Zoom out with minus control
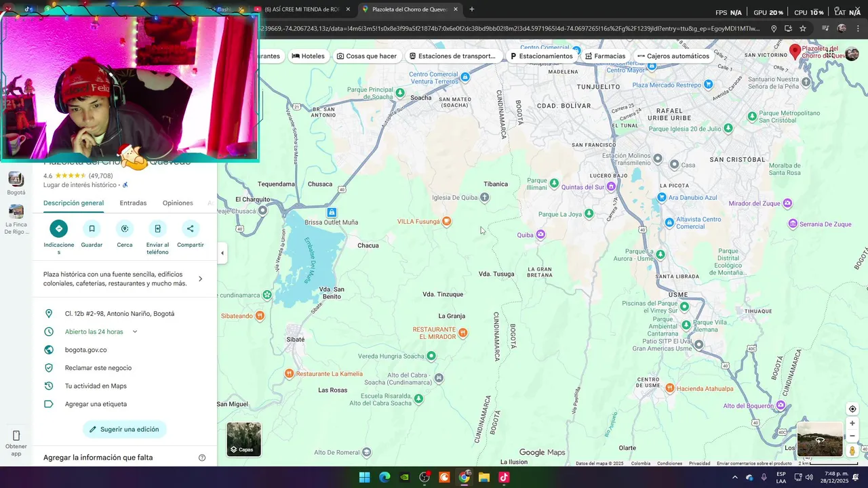Image resolution: width=868 pixels, height=488 pixels. 852,436
